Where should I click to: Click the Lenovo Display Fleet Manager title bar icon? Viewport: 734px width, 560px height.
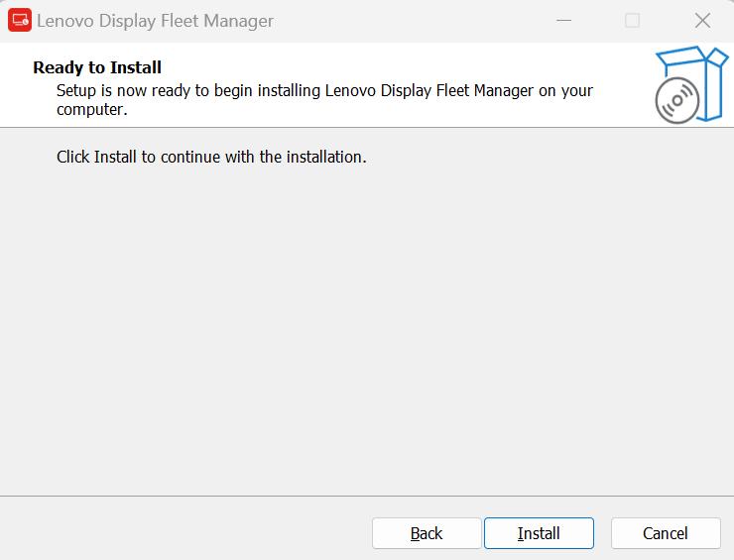pyautogui.click(x=20, y=21)
